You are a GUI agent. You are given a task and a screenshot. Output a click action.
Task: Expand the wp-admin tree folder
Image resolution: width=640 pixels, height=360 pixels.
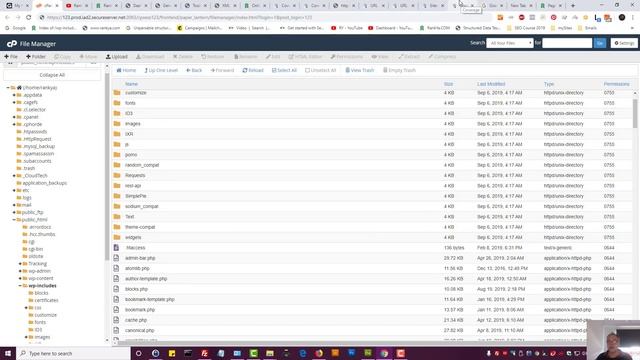coord(20,271)
